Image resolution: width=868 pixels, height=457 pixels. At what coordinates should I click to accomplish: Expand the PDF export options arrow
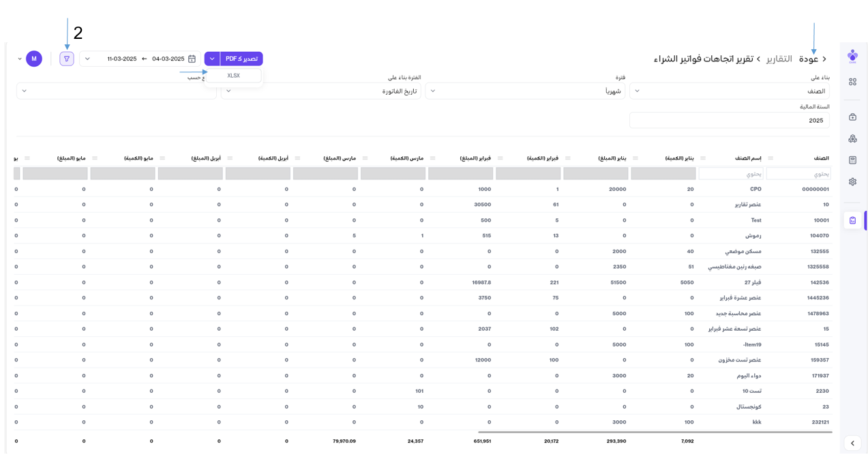(212, 59)
